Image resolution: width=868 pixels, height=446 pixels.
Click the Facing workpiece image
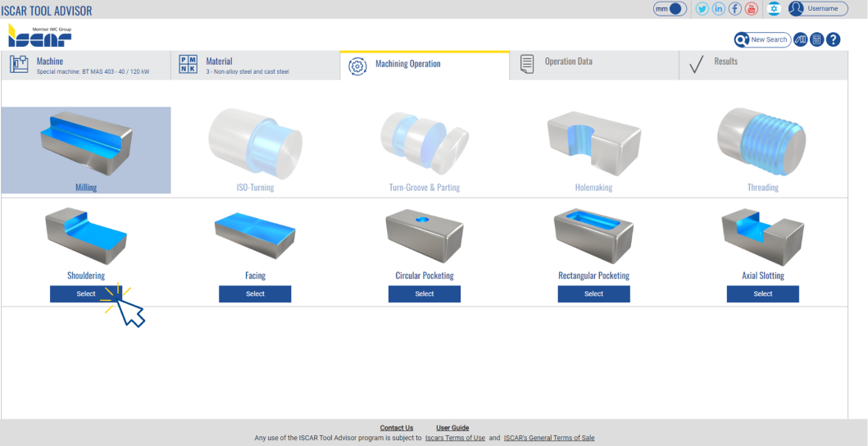pyautogui.click(x=255, y=237)
